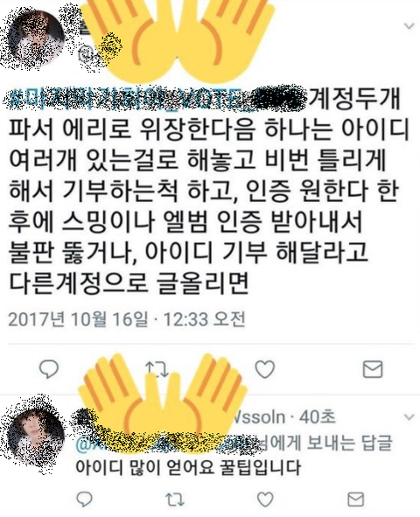Toggle the heart on the 꿀팁입니다 reply

click(x=265, y=500)
